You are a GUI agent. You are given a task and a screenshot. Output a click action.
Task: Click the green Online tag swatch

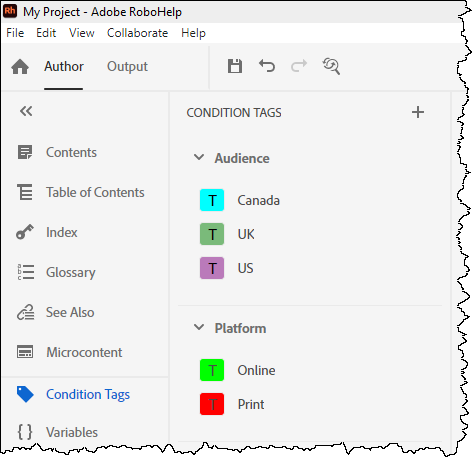[x=212, y=370]
